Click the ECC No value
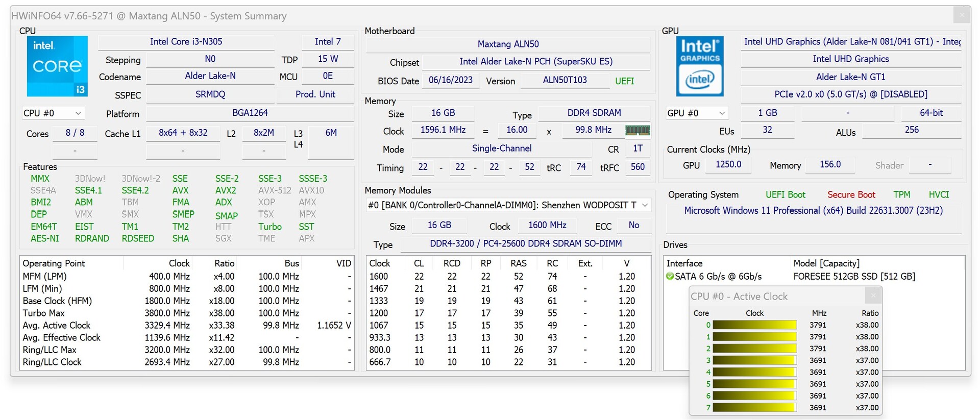Viewport: 980px width, 420px height. coord(633,225)
